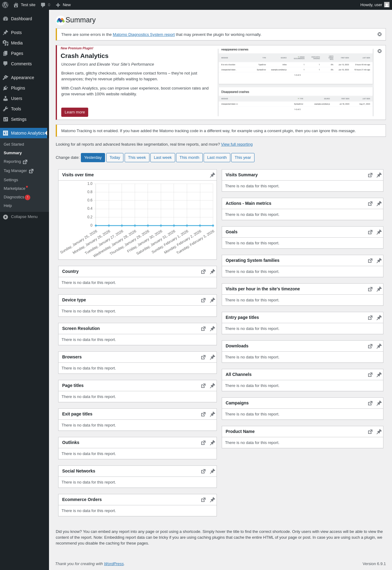Click the Crash Analytics preview image

296,82
